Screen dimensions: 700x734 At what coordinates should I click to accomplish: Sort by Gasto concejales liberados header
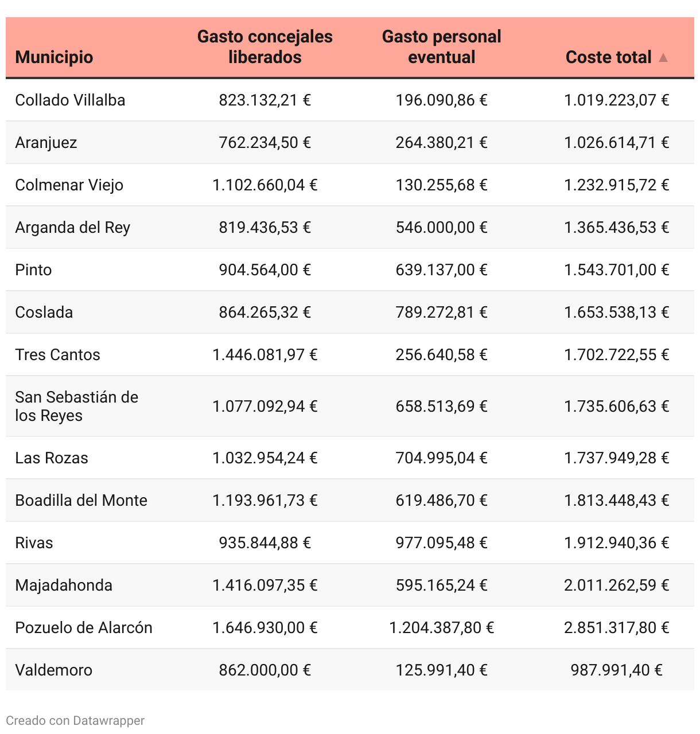pos(265,47)
